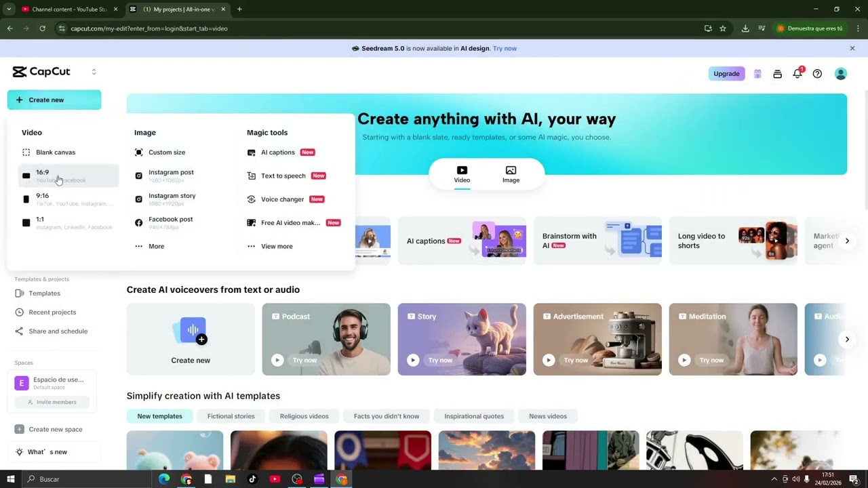Viewport: 868px width, 488px height.
Task: Select the Inspirational quotes filter
Action: [x=474, y=416]
